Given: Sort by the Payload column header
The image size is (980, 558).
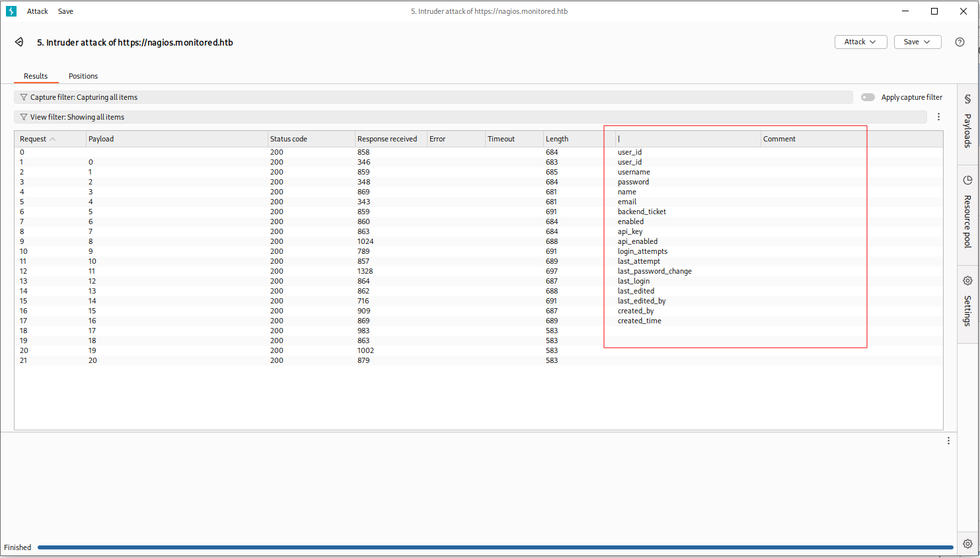Looking at the screenshot, I should pos(176,139).
